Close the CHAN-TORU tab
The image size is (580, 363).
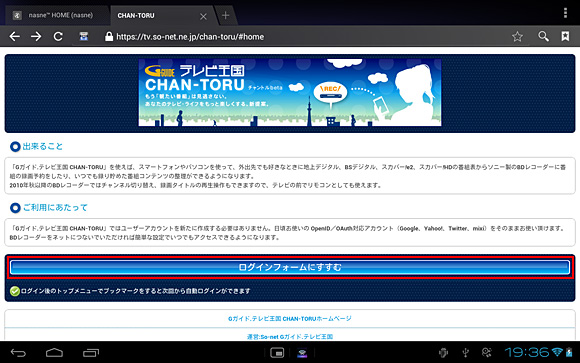click(x=203, y=16)
